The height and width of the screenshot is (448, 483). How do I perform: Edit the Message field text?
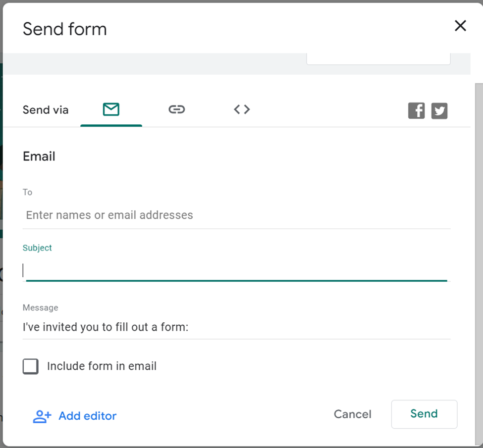pyautogui.click(x=236, y=327)
